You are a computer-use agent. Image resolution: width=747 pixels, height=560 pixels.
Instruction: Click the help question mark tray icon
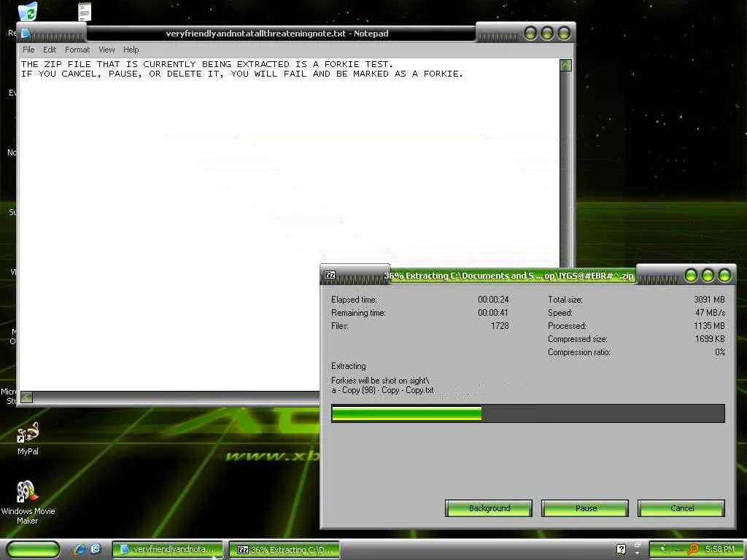[x=621, y=549]
